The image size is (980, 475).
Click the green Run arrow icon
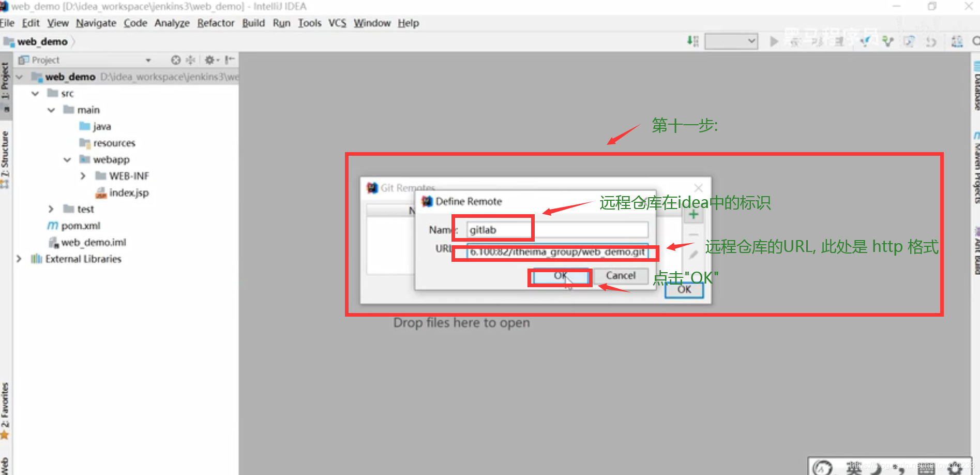pos(774,41)
